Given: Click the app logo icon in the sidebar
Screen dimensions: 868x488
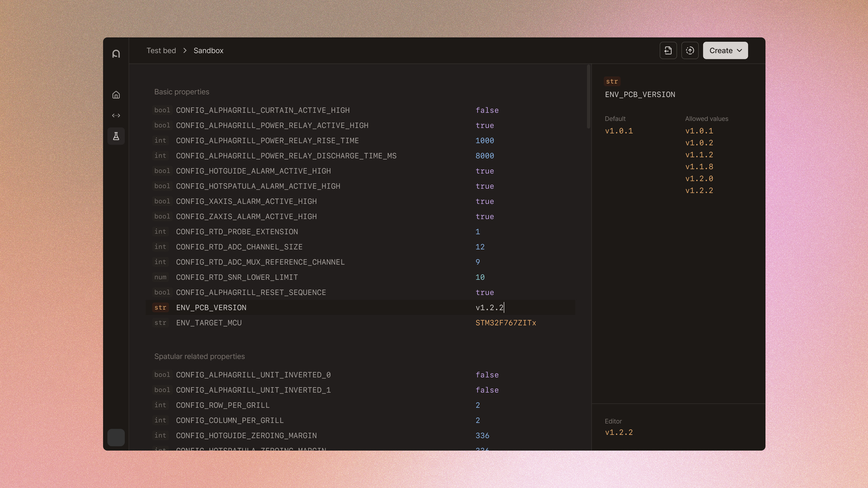Looking at the screenshot, I should pos(116,54).
